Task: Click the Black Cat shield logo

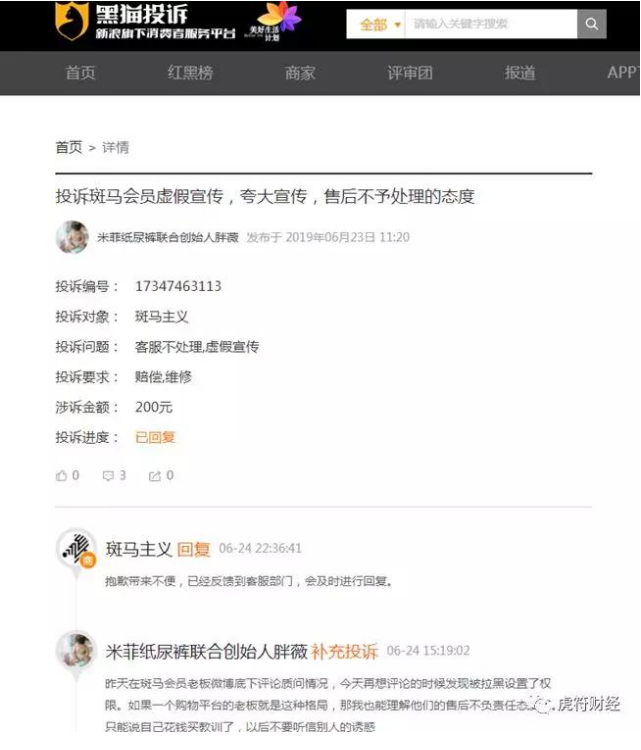Action: [x=72, y=21]
